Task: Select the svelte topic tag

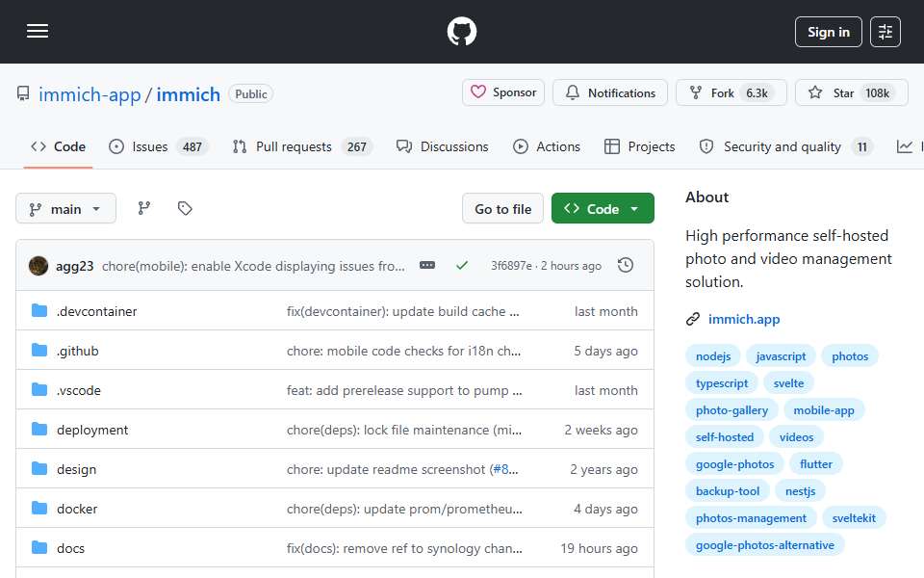Action: [x=788, y=383]
